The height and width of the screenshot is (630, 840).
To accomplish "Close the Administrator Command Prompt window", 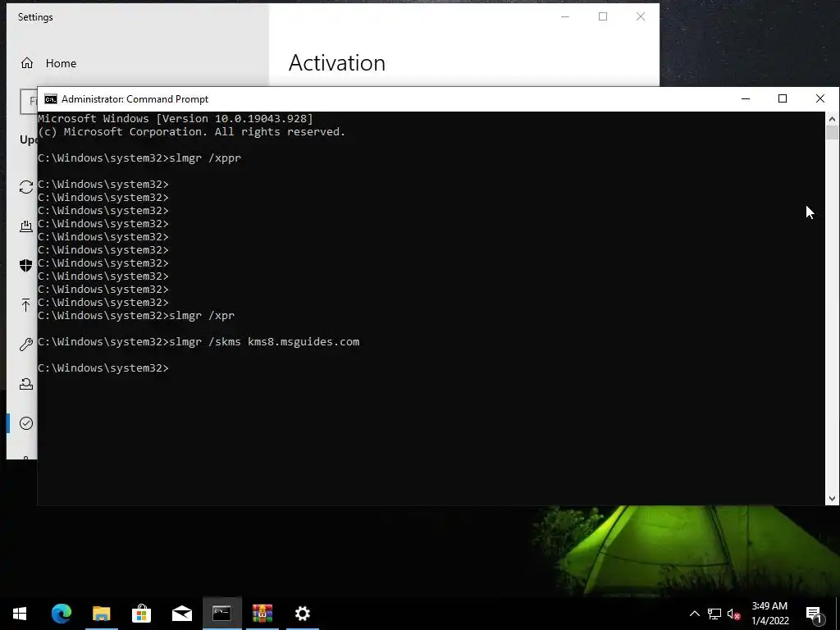I will 820,99.
